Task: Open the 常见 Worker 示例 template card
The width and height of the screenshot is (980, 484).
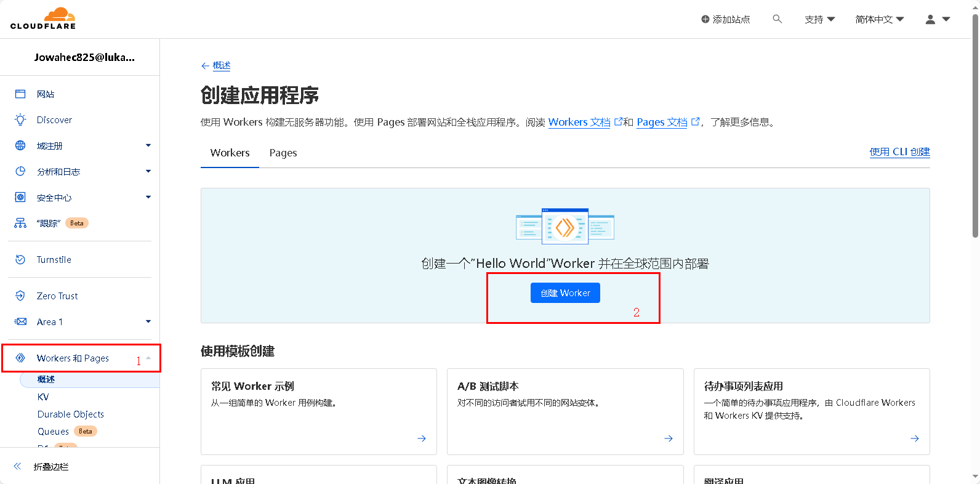Action: pos(319,411)
